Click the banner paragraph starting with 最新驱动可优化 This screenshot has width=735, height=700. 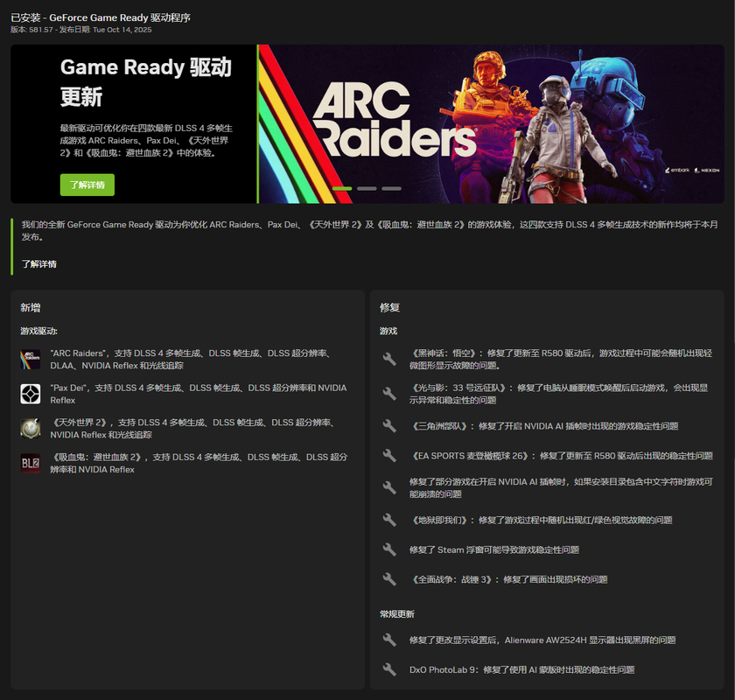pyautogui.click(x=146, y=140)
